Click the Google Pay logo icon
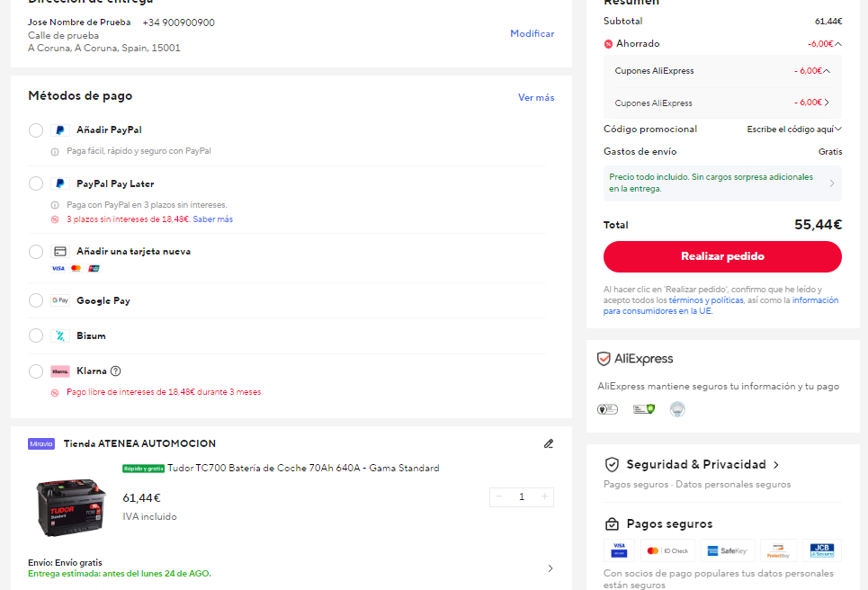The width and height of the screenshot is (868, 590). click(x=60, y=300)
